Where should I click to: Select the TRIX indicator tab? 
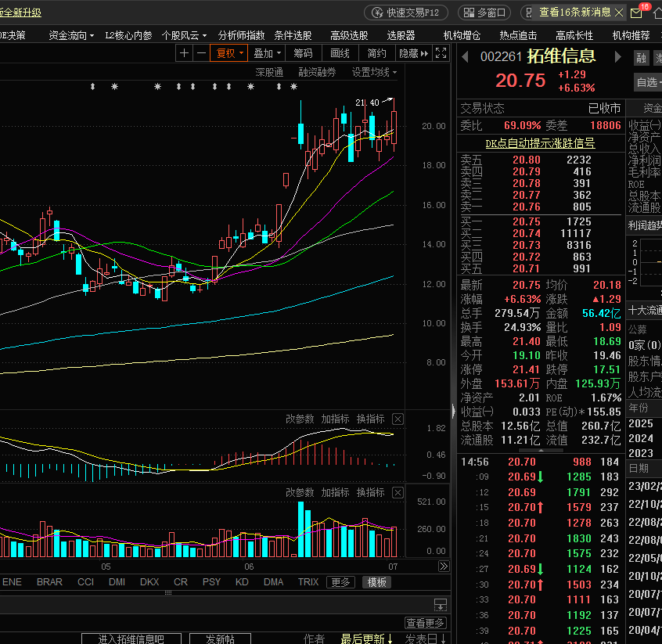point(308,582)
